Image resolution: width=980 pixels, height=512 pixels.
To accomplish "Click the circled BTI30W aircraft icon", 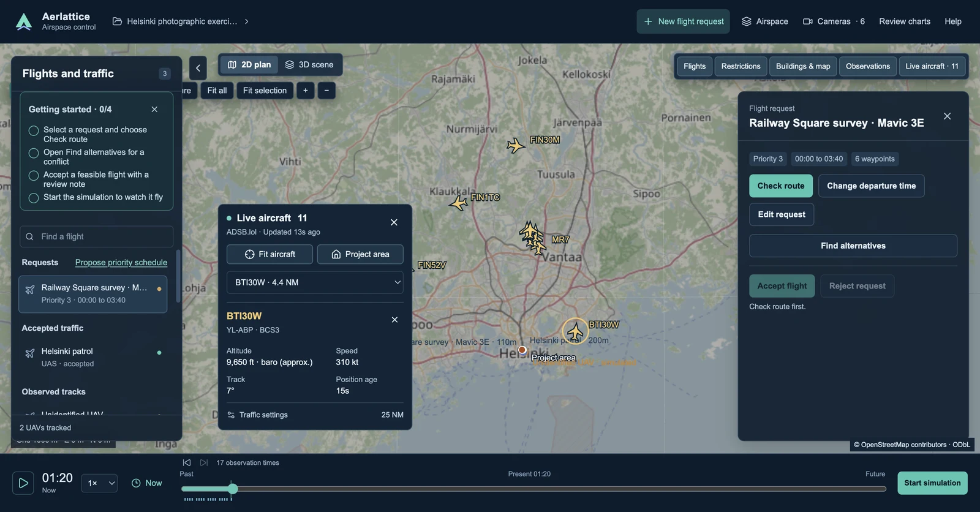I will 575,331.
